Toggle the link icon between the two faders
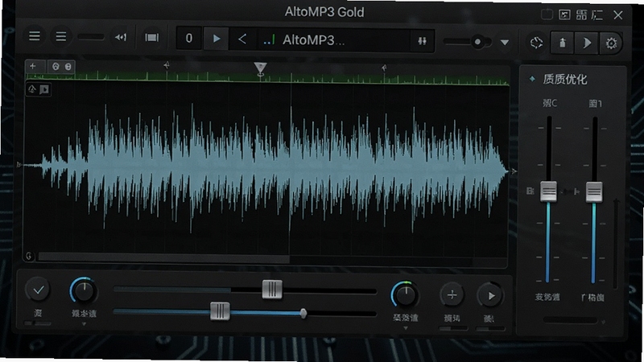 (x=571, y=191)
